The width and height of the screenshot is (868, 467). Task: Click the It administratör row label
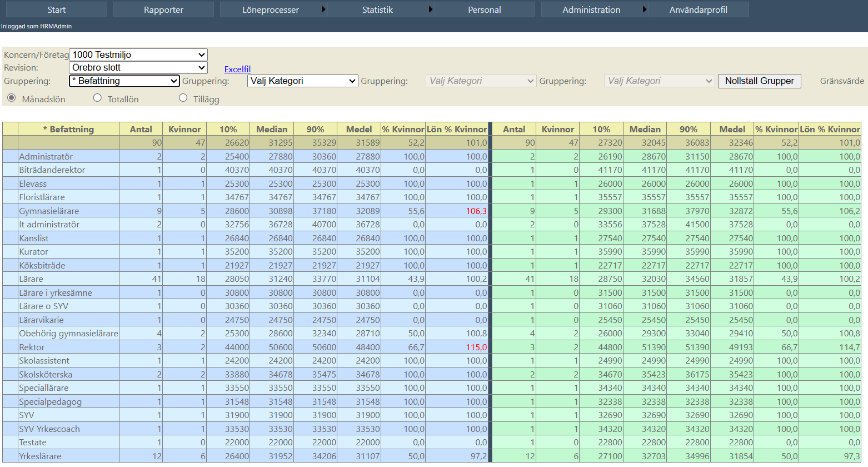tap(49, 225)
